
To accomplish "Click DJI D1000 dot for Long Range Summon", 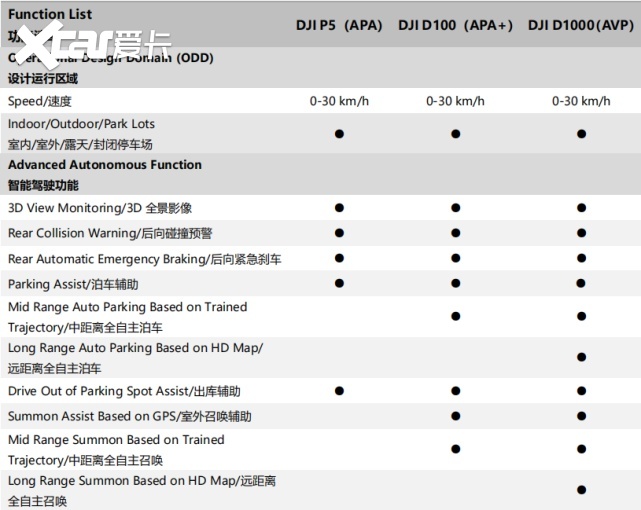I will 581,490.
